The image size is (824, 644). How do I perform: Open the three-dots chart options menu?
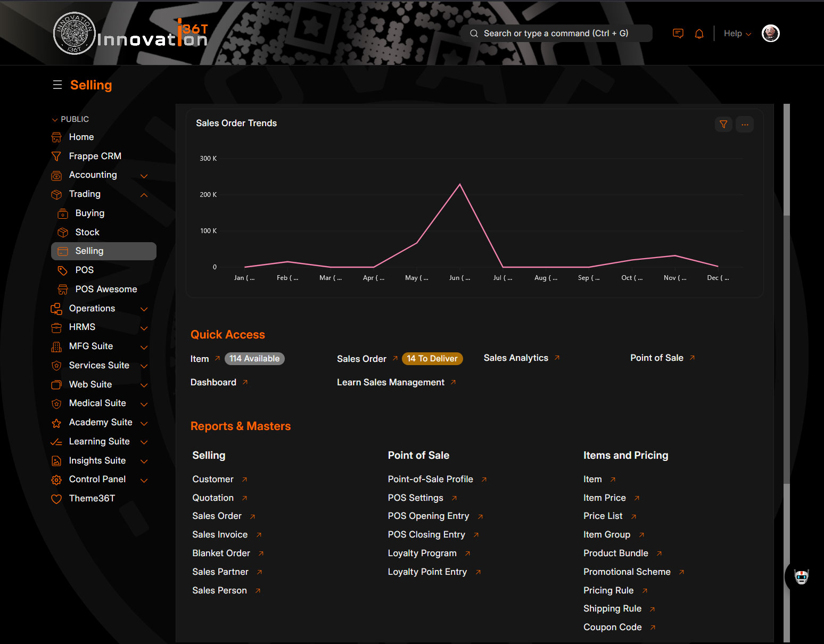(745, 125)
